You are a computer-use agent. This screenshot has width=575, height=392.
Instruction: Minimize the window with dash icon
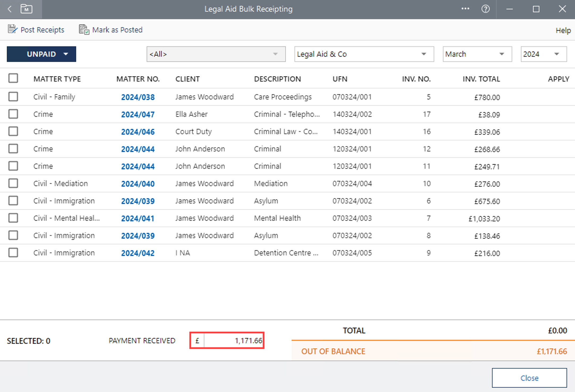[x=509, y=9]
